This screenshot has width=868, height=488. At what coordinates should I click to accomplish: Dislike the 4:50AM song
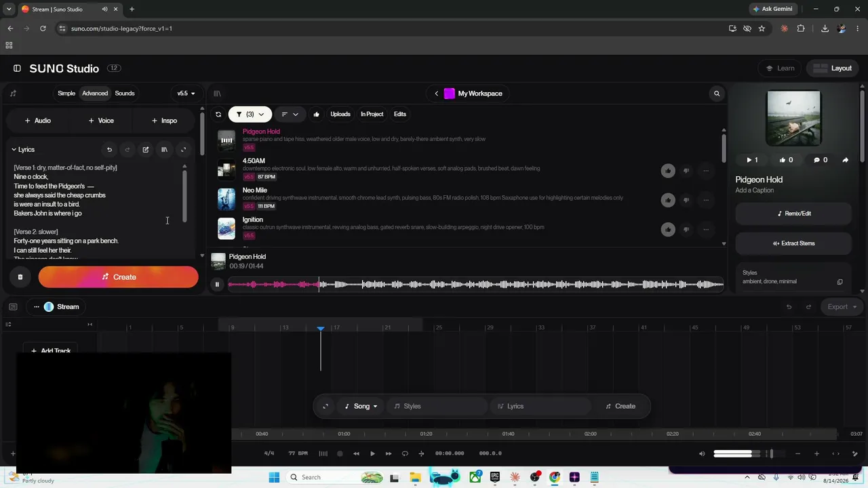686,171
